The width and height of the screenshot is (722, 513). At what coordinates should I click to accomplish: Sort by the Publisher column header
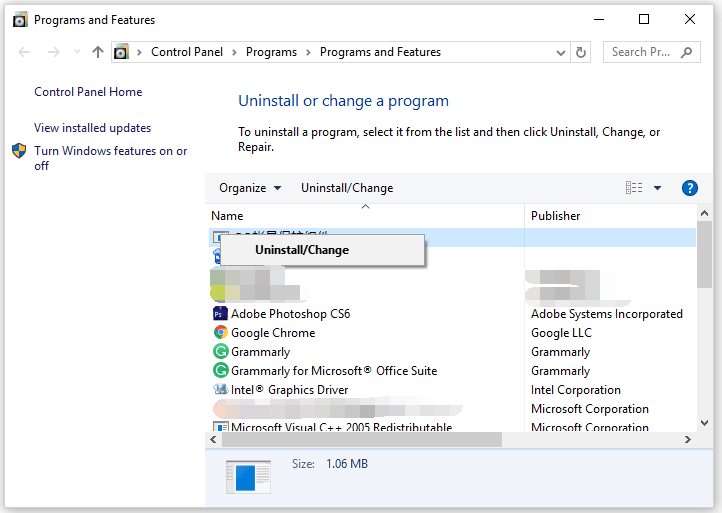click(610, 216)
